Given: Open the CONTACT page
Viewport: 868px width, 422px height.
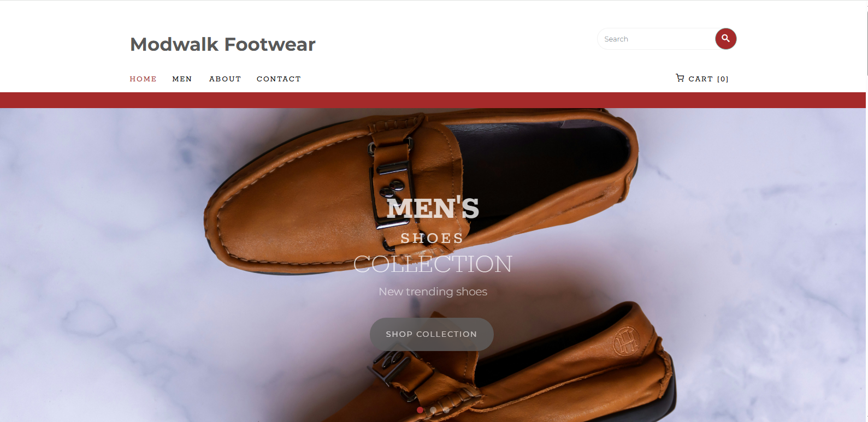Looking at the screenshot, I should (279, 79).
